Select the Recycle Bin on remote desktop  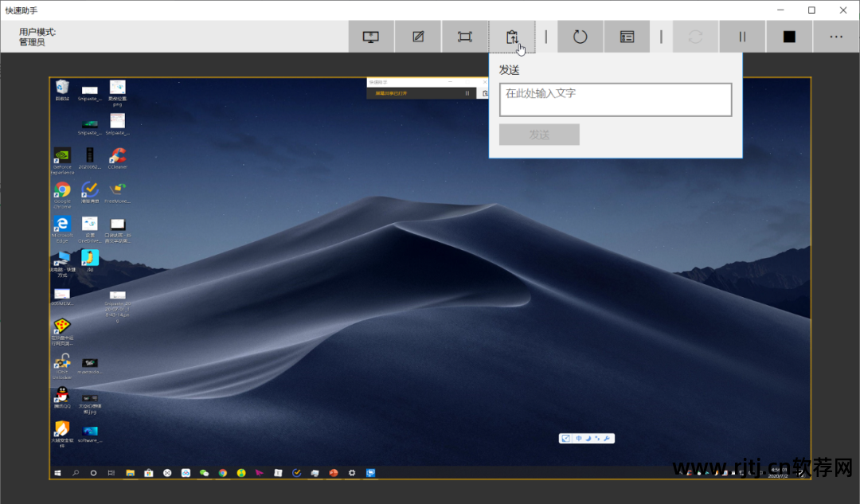(62, 91)
